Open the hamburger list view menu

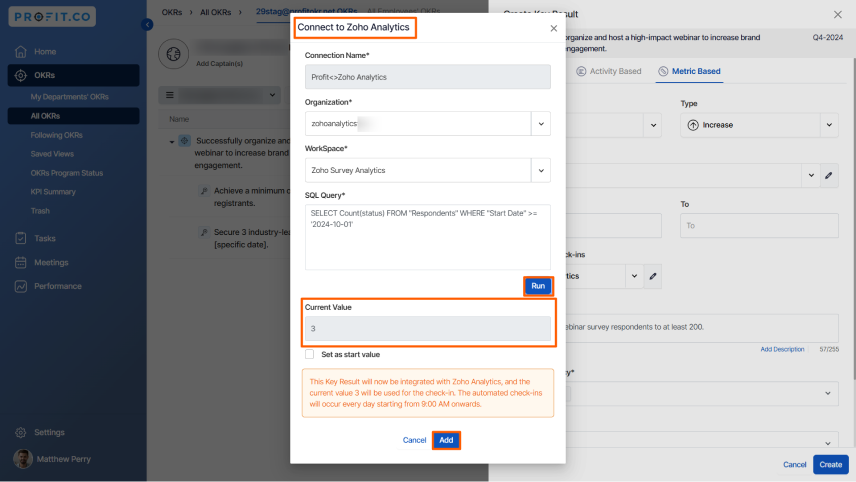(x=170, y=95)
